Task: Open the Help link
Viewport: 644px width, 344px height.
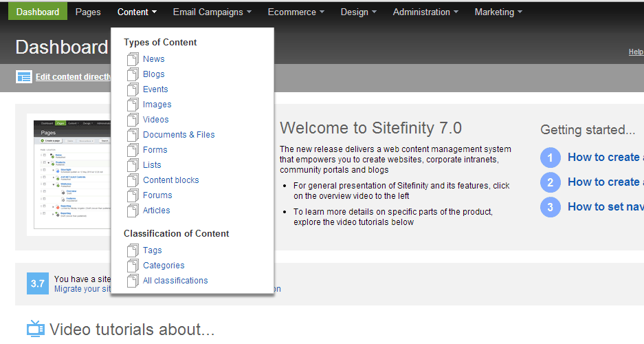Action: click(636, 52)
